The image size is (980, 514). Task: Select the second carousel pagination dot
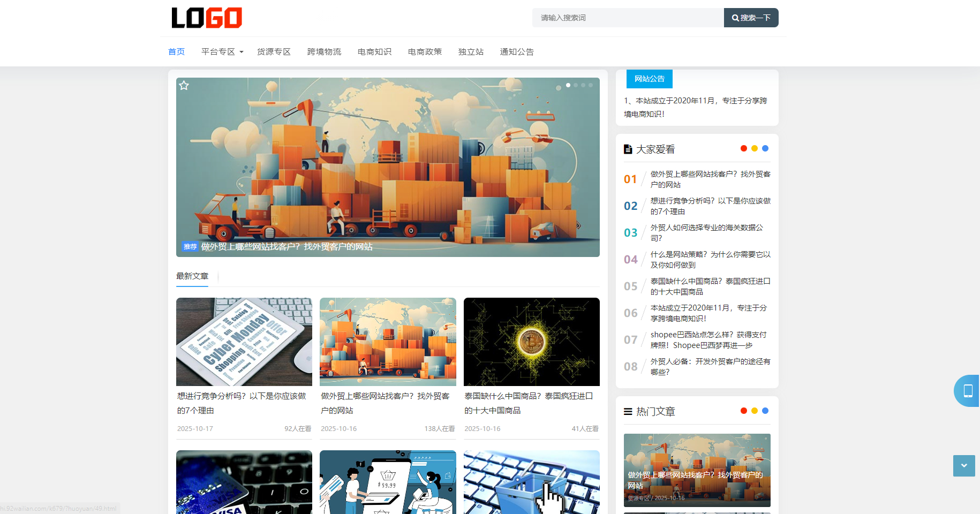pyautogui.click(x=575, y=85)
